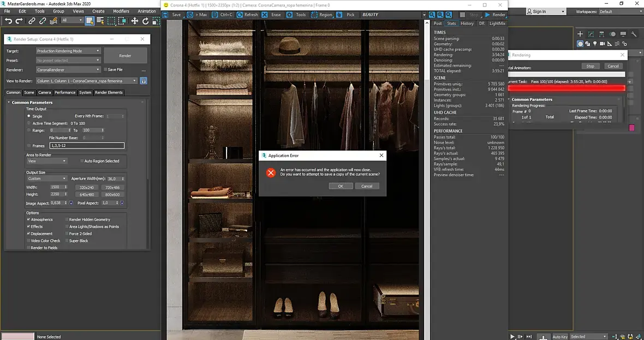Click the pink object color swatch
The height and width of the screenshot is (340, 644).
tap(631, 128)
